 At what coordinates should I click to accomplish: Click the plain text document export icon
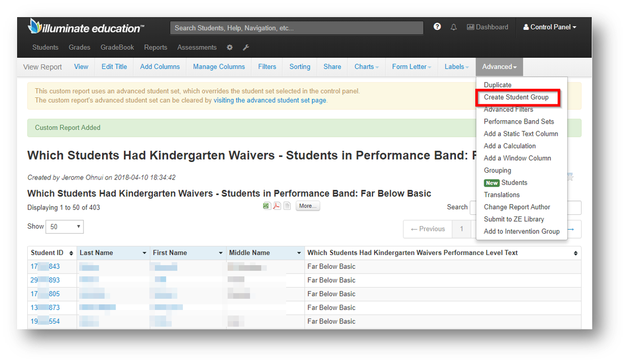click(287, 206)
